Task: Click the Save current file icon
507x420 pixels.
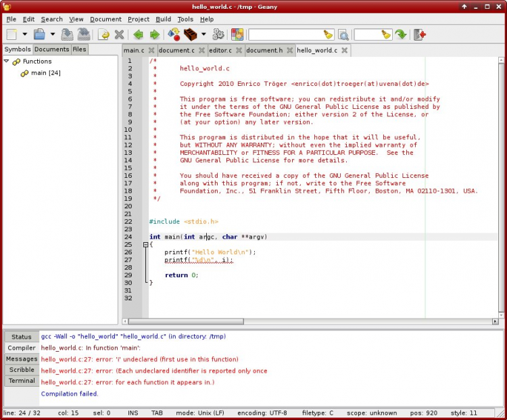Action: 68,34
